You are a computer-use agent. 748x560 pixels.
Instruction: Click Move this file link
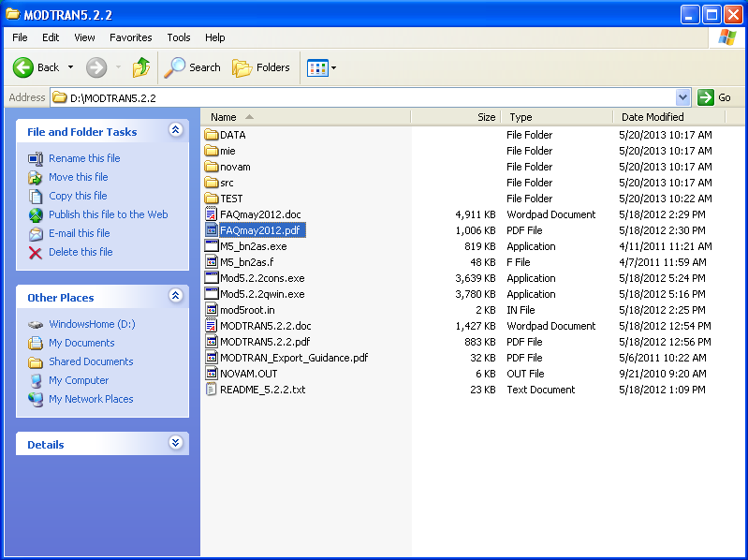tap(79, 177)
